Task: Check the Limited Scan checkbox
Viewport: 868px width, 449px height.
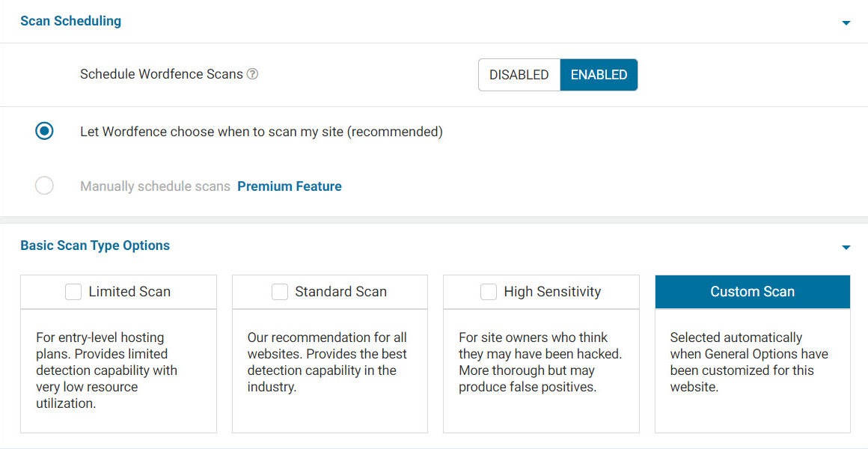Action: 73,292
